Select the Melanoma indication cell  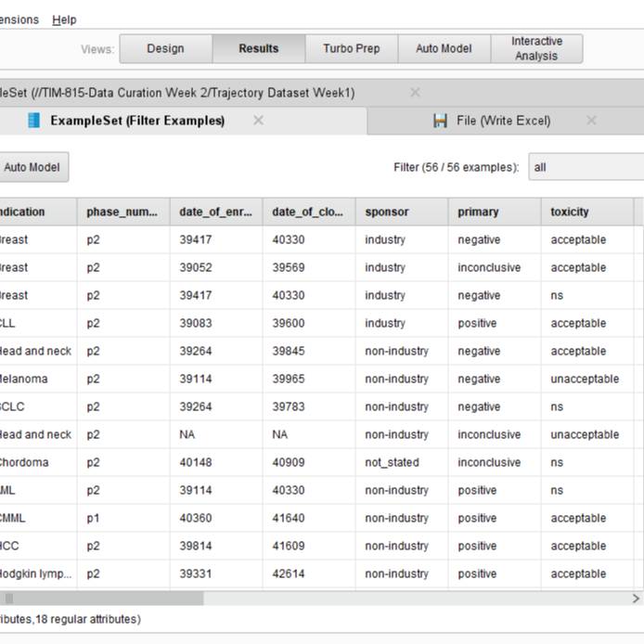point(38,379)
